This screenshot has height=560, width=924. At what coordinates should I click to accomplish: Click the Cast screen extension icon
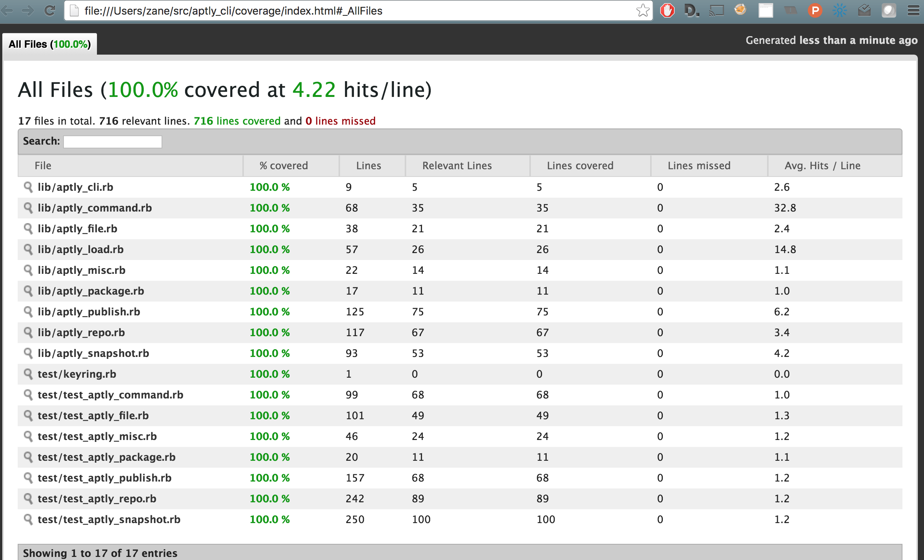click(x=716, y=10)
